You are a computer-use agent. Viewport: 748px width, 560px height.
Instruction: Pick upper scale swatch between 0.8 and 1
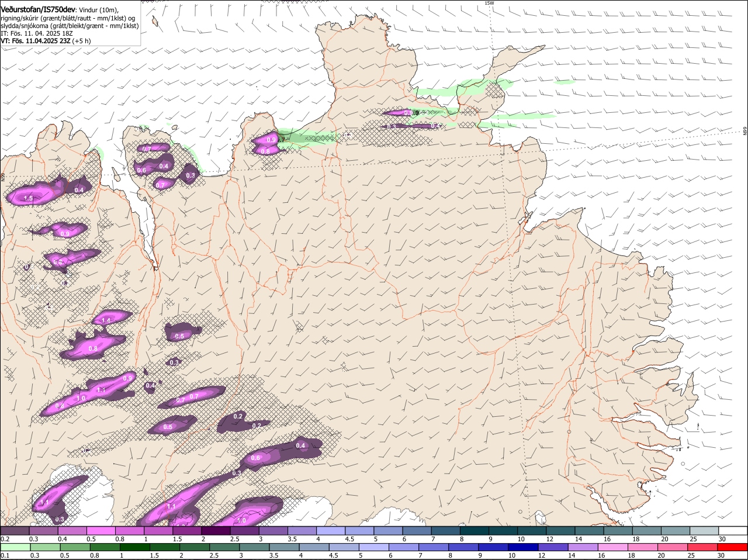(130, 531)
